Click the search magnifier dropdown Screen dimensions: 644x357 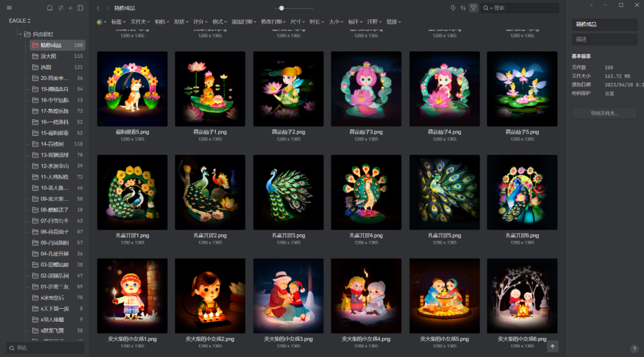click(488, 8)
